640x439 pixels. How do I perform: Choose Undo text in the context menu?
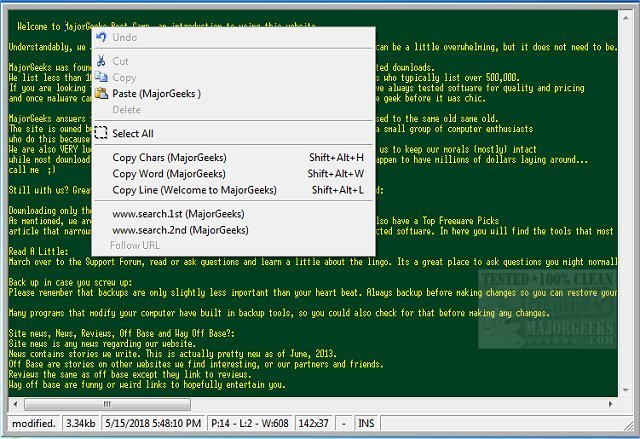pyautogui.click(x=124, y=37)
